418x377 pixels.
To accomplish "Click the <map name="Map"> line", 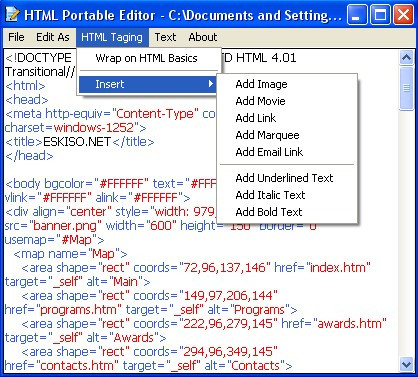I will coord(70,254).
